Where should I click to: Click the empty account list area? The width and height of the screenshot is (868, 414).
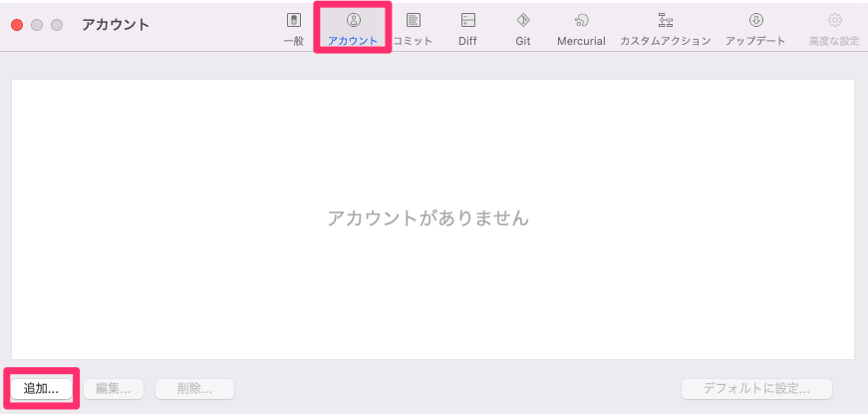coord(433,218)
